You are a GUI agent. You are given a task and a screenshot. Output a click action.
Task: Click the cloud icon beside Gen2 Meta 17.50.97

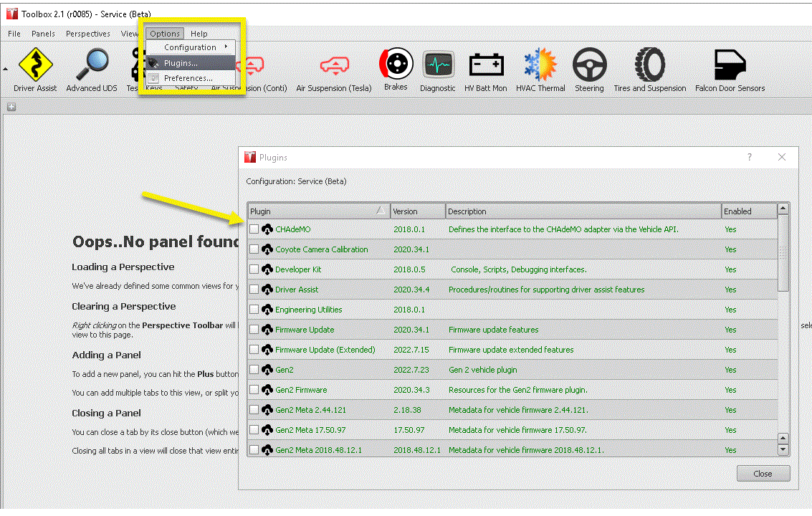point(267,429)
